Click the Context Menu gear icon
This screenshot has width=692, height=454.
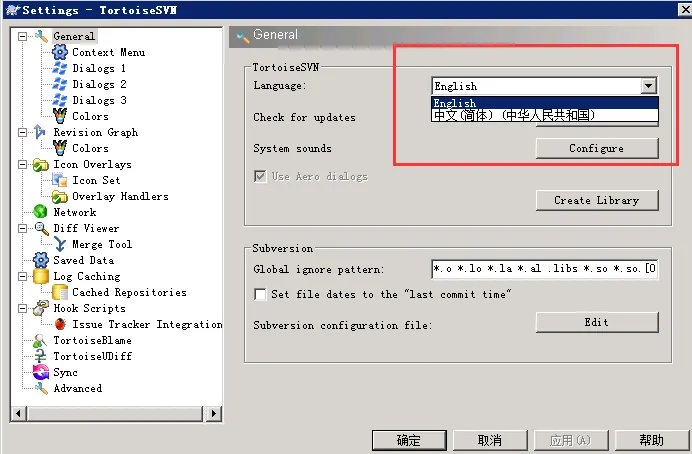point(60,52)
